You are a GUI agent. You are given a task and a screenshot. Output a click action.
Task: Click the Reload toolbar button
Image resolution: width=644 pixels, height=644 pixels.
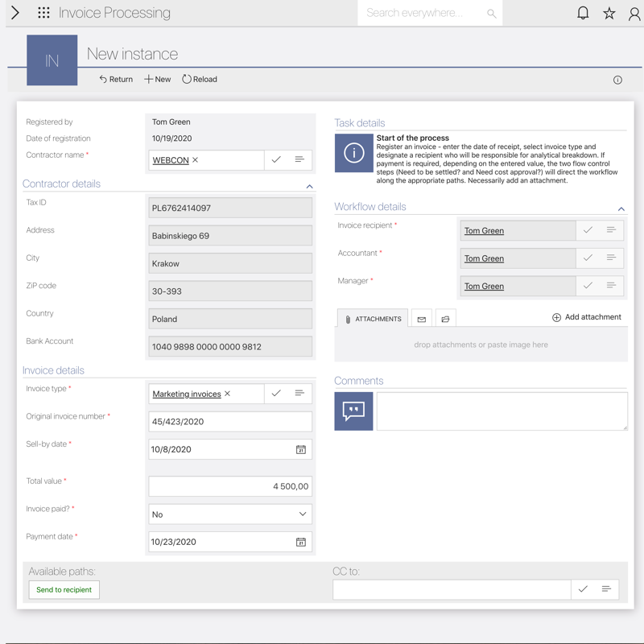point(200,79)
